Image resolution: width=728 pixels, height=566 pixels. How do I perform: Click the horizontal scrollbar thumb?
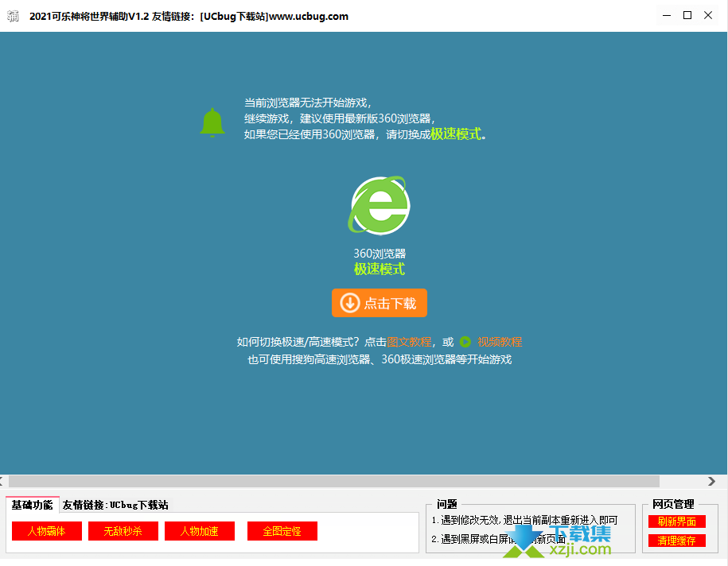(x=334, y=482)
